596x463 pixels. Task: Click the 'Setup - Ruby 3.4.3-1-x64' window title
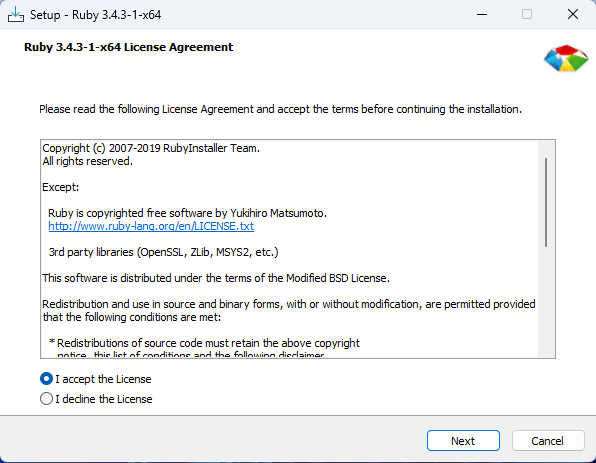tap(95, 15)
